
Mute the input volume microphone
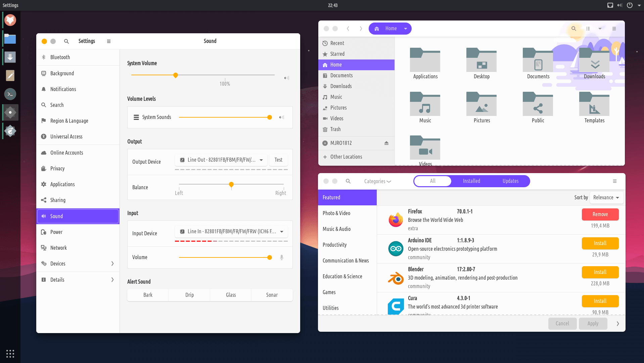(x=281, y=257)
